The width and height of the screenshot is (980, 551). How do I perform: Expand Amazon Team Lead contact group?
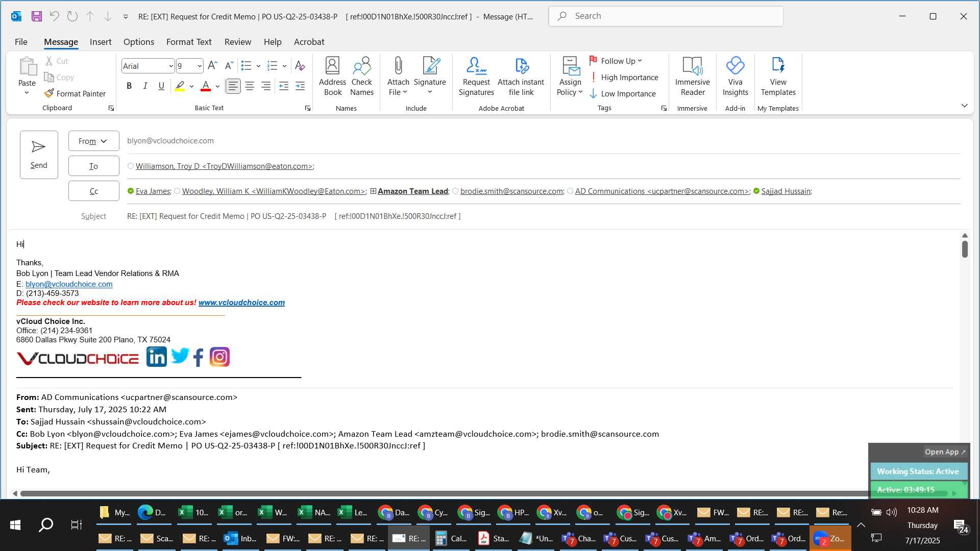pos(373,191)
